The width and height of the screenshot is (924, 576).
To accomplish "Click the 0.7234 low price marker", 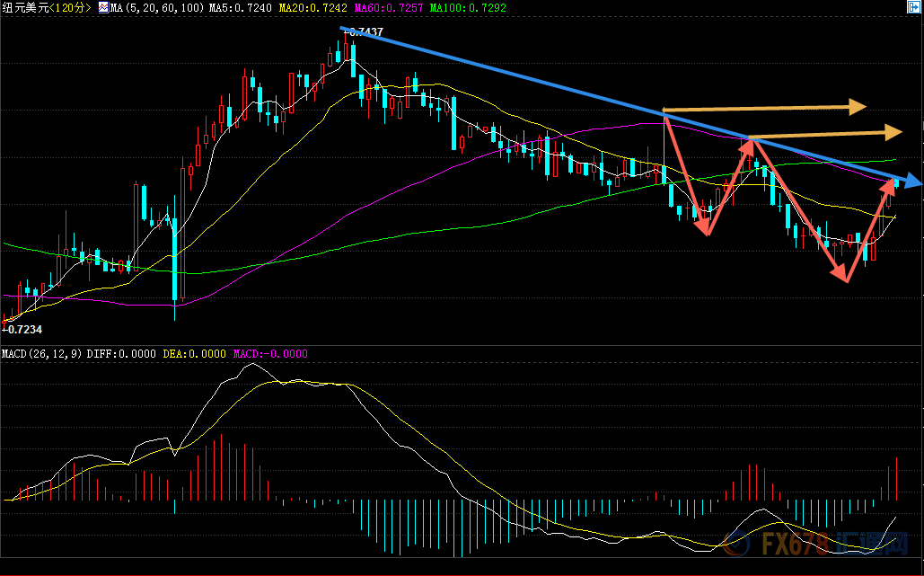I will [x=23, y=331].
